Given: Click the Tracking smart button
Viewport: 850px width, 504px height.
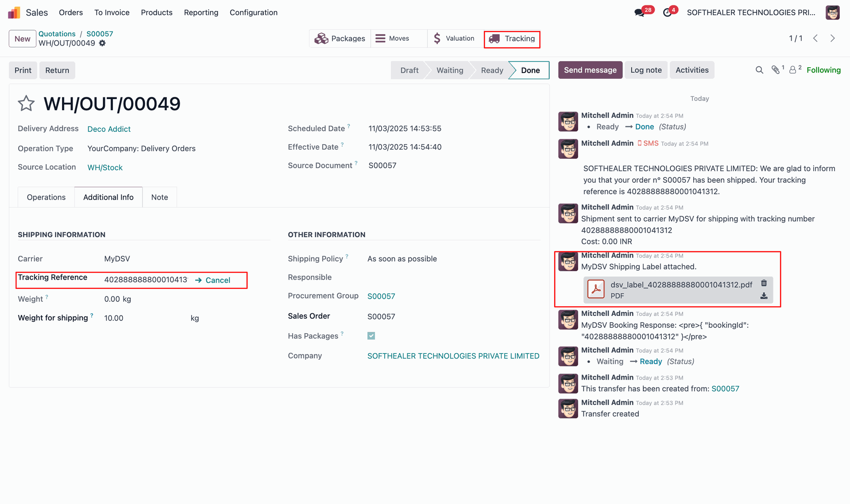Looking at the screenshot, I should point(512,39).
